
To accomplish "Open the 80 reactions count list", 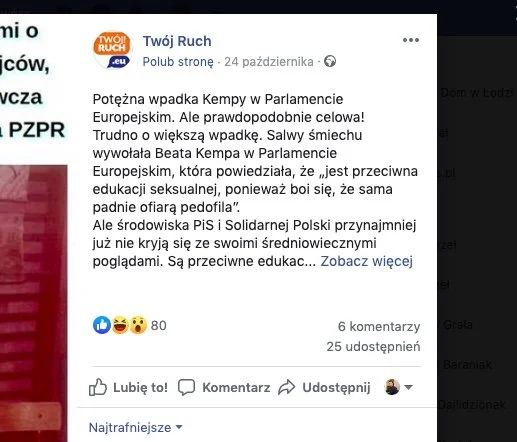I will click(159, 325).
